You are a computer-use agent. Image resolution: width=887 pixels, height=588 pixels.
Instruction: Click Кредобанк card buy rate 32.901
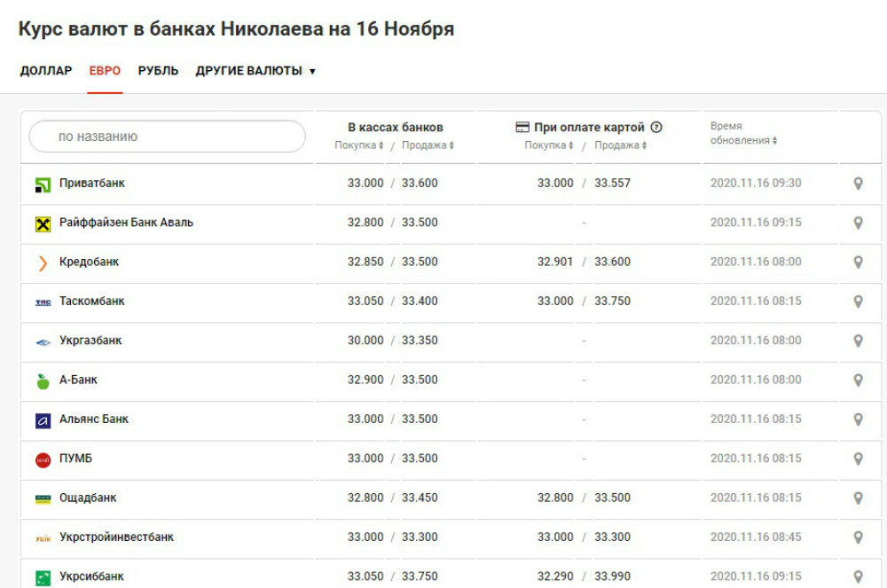pyautogui.click(x=555, y=262)
